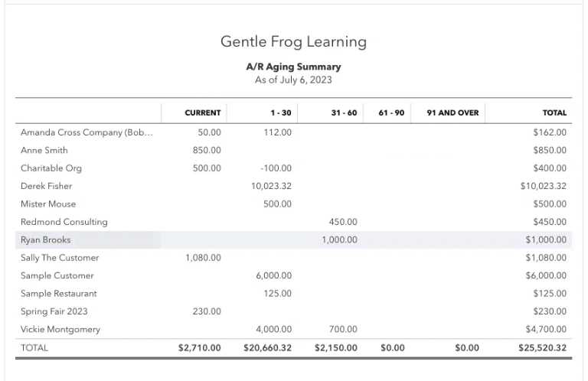This screenshot has height=381, width=588.
Task: Select the 1 - 30 column header
Action: coord(281,112)
